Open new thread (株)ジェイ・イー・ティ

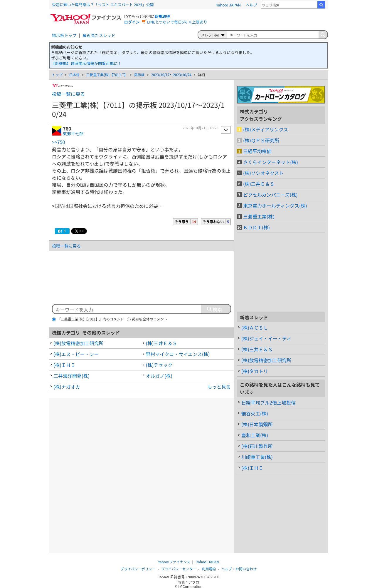coord(266,339)
